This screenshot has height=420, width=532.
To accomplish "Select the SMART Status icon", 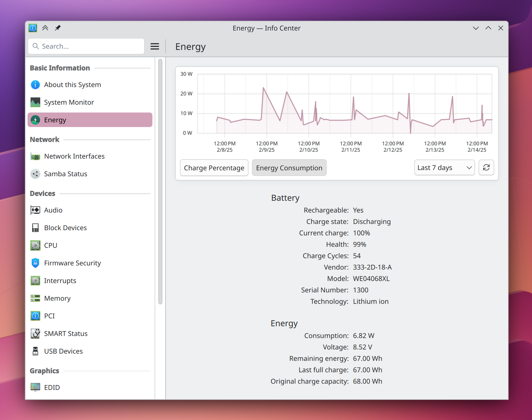I will [35, 334].
